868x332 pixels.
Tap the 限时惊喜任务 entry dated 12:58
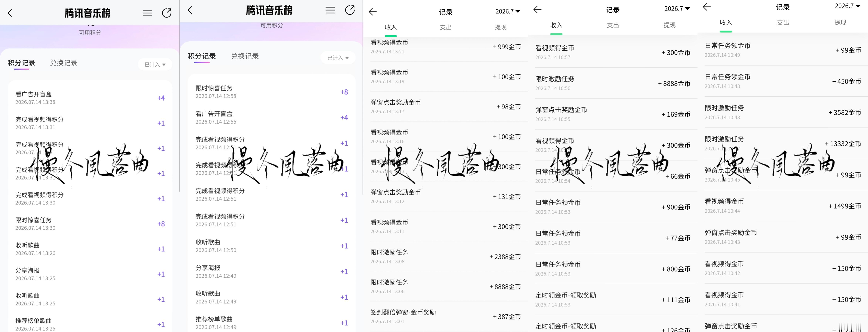coord(272,92)
